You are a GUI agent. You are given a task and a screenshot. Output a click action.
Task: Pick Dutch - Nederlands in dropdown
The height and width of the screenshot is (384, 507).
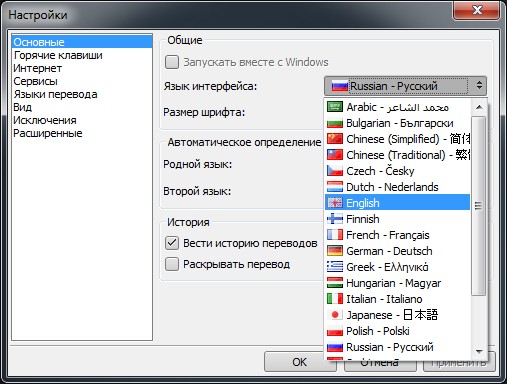pos(397,187)
